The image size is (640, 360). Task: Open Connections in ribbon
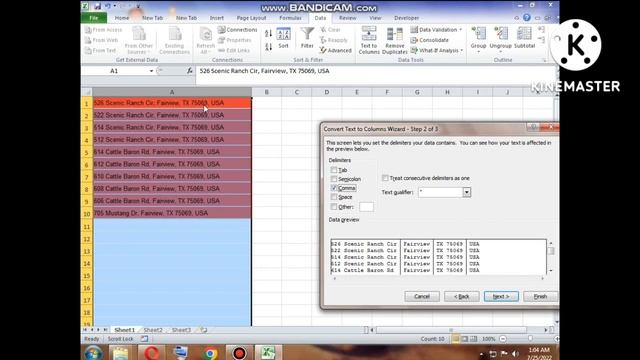pyautogui.click(x=238, y=30)
